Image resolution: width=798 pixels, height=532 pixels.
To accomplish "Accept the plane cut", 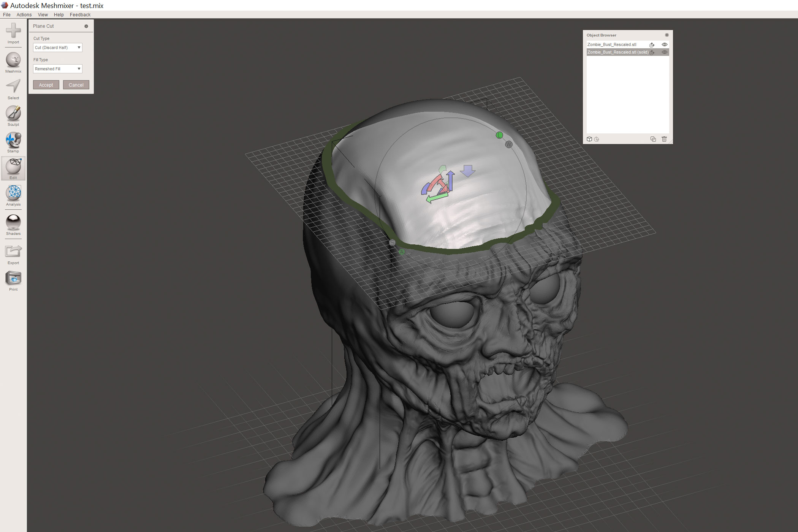I will 46,85.
